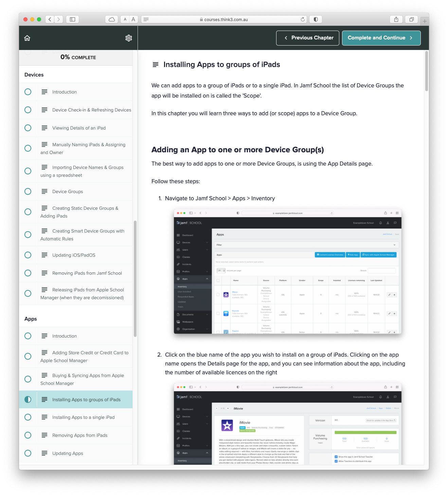The image size is (448, 495).
Task: Reload the page with the refresh icon
Action: click(303, 19)
